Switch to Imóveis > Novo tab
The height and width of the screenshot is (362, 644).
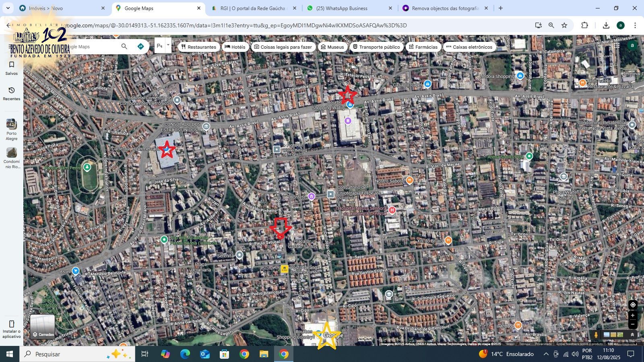(x=45, y=8)
